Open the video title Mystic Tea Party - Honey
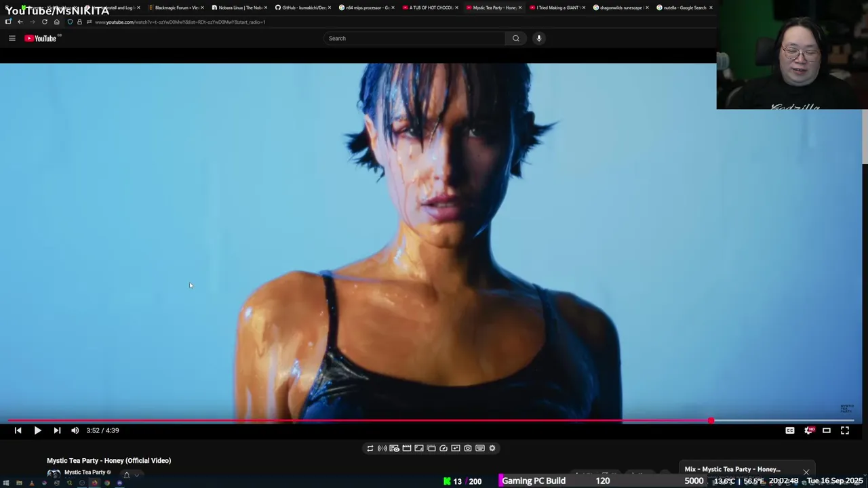868x488 pixels. click(x=108, y=460)
